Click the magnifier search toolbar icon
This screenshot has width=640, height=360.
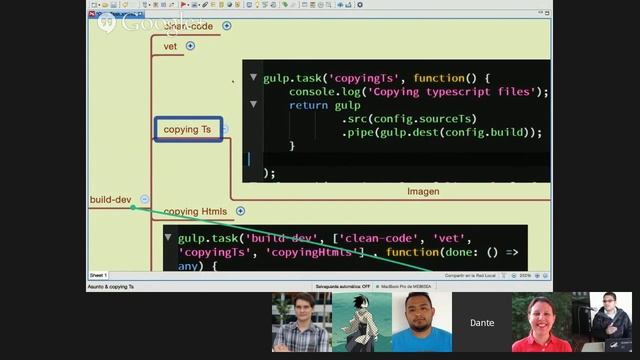point(329,5)
